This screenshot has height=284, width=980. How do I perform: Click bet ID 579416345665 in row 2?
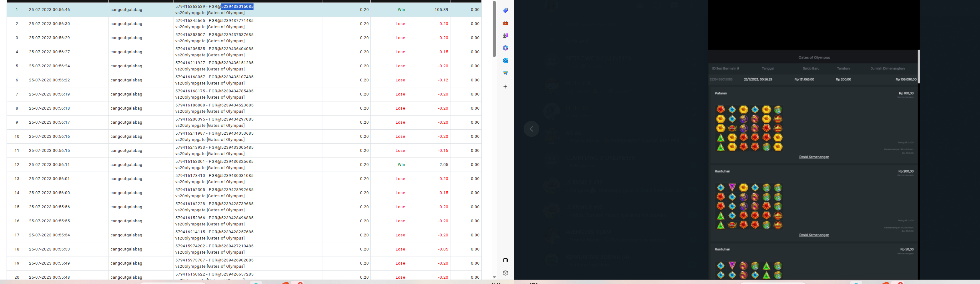coord(190,21)
